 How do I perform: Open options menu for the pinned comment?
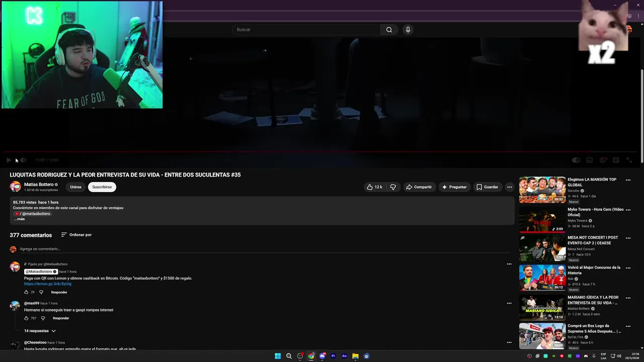509,264
